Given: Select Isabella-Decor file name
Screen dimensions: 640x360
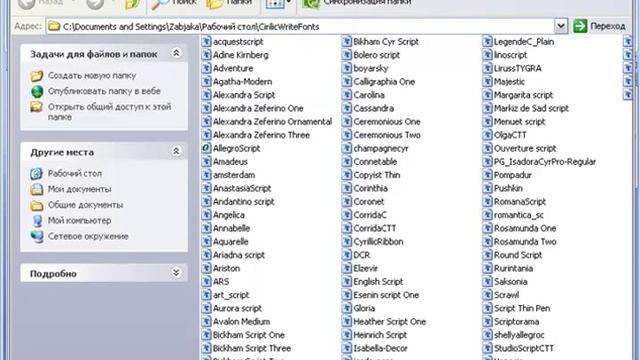Looking at the screenshot, I should (x=380, y=348).
